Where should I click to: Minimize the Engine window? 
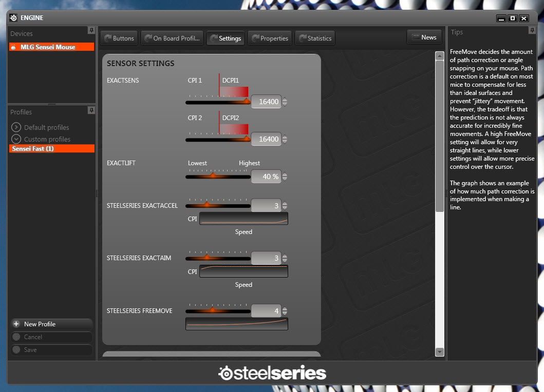click(501, 18)
